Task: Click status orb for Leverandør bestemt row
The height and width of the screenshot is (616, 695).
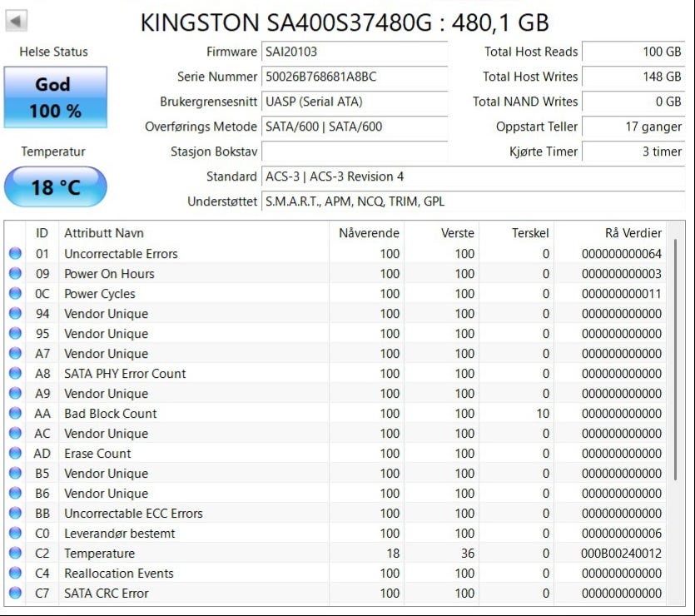Action: [15, 533]
